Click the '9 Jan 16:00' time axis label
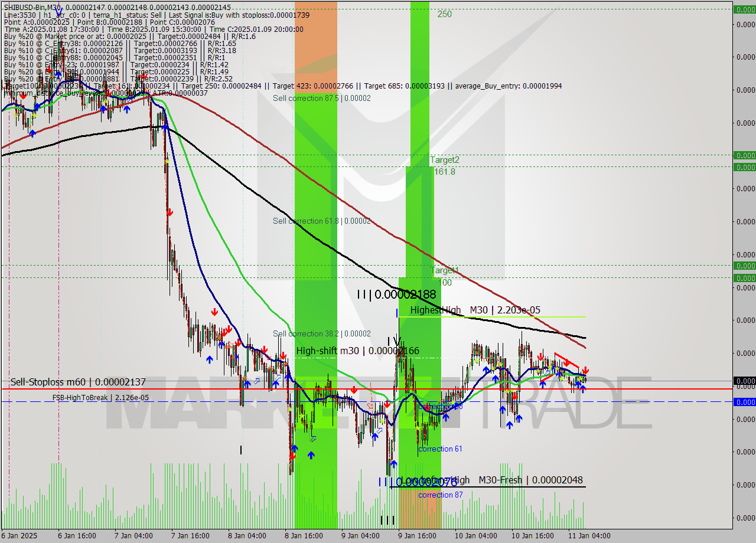756x543 pixels. coord(417,536)
